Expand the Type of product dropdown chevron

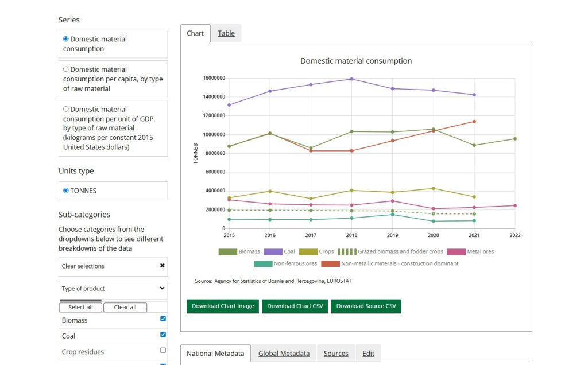[x=162, y=288]
